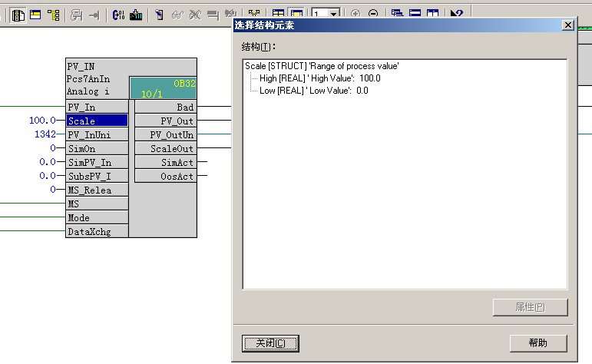Select the Scale STRUCT root tree node
This screenshot has width=592, height=364.
322,67
